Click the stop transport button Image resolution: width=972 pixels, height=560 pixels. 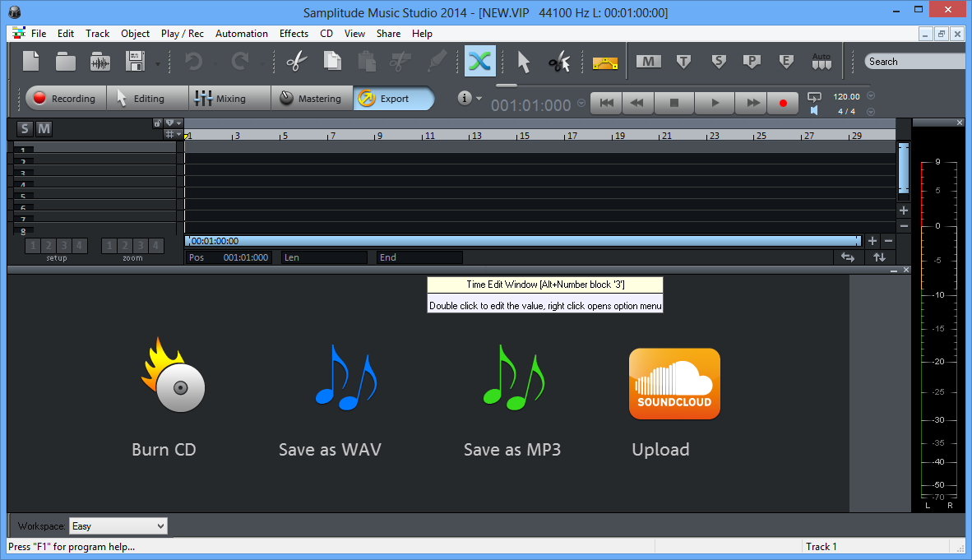coord(673,103)
